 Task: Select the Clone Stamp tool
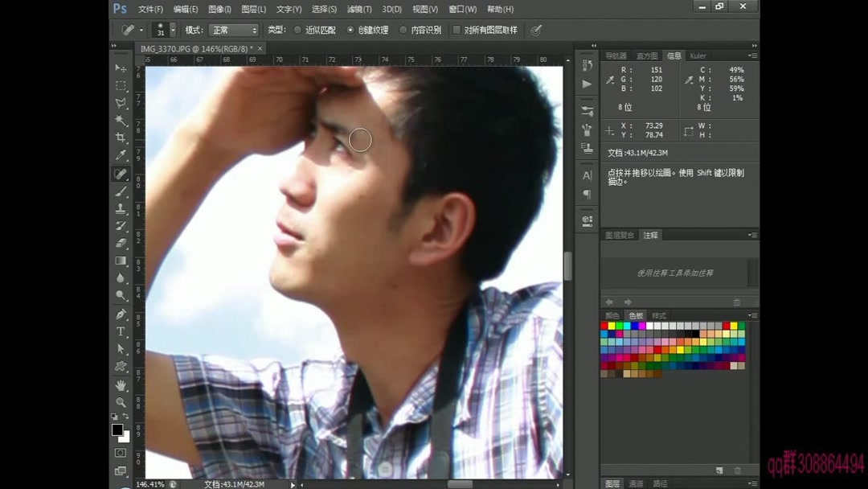[x=122, y=209]
